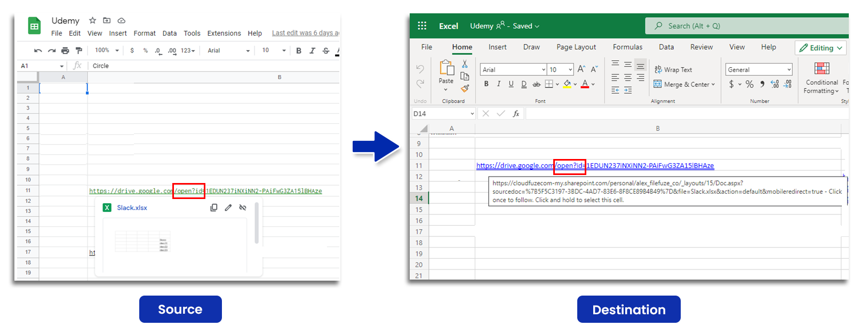Image resolution: width=868 pixels, height=334 pixels.
Task: Switch to Draw tab in Excel
Action: (531, 47)
